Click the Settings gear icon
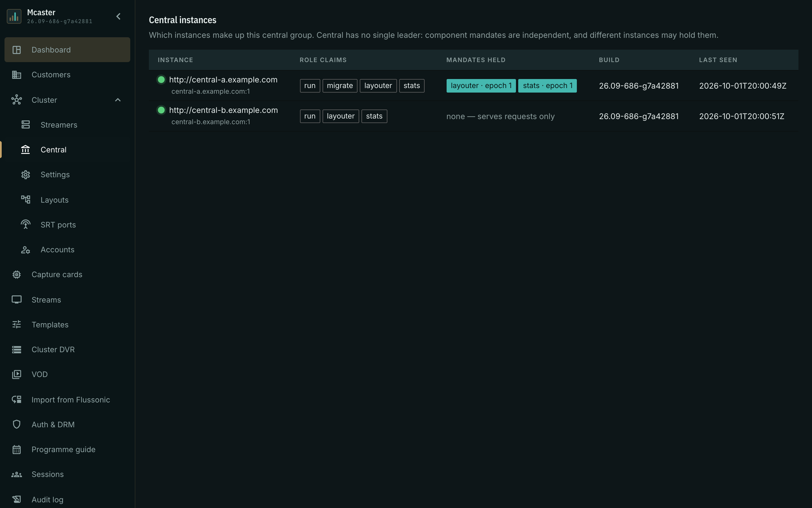The width and height of the screenshot is (812, 508). click(x=25, y=175)
